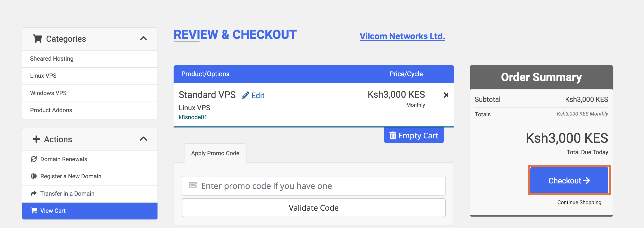Click the globe icon for Register a New Domain
This screenshot has height=228, width=644.
coord(34,176)
